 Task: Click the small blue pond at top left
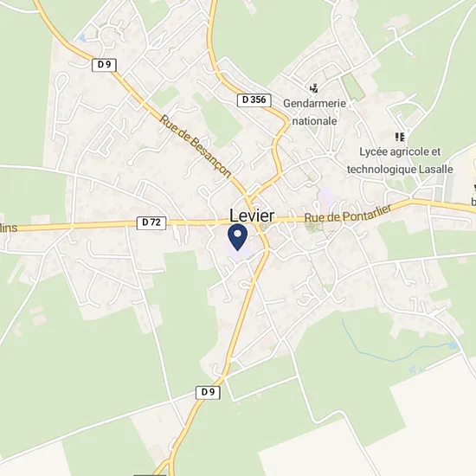pyautogui.click(x=81, y=38)
